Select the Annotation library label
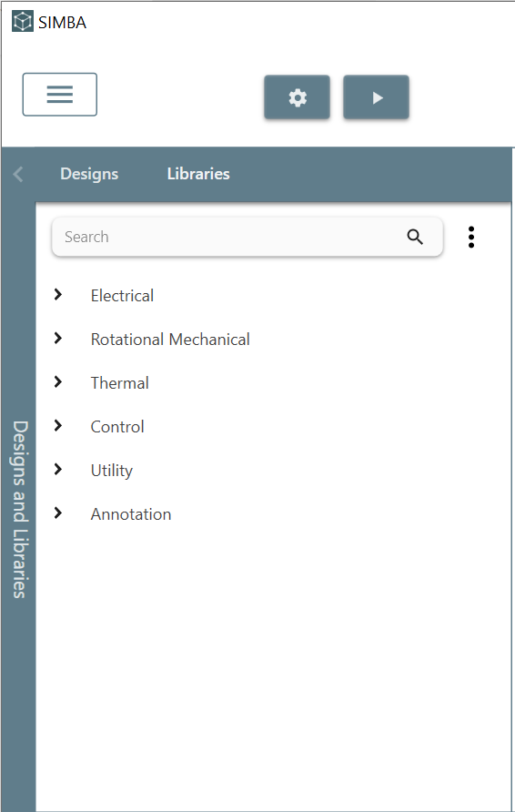515x812 pixels. (x=131, y=514)
